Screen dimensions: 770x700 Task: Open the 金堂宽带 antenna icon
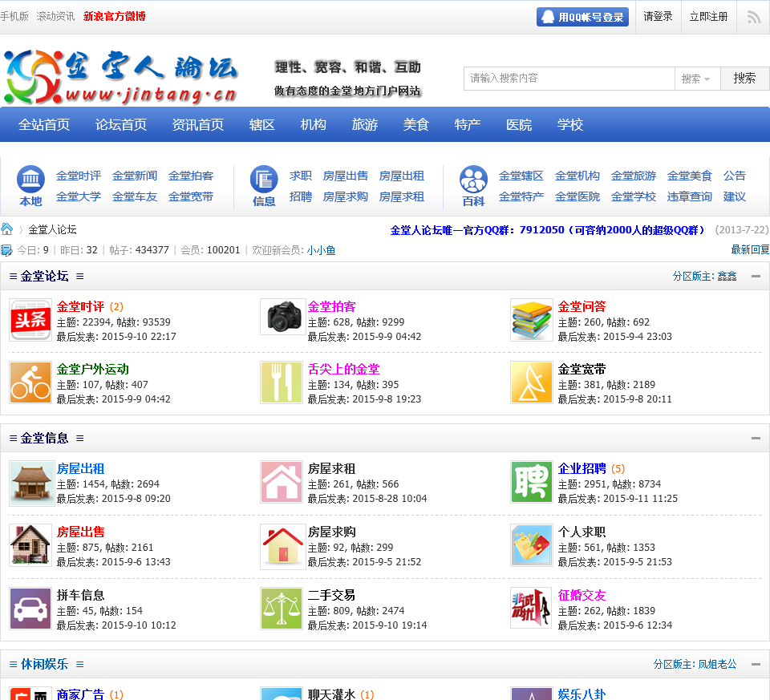(531, 382)
